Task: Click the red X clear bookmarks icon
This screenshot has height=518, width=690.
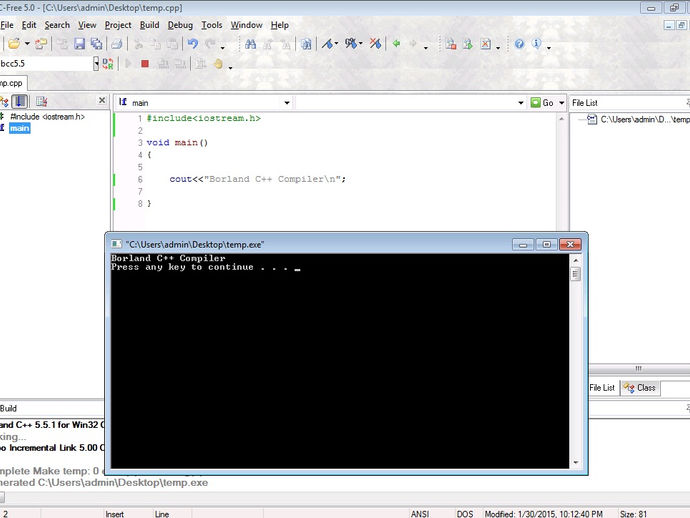Action: tap(375, 43)
